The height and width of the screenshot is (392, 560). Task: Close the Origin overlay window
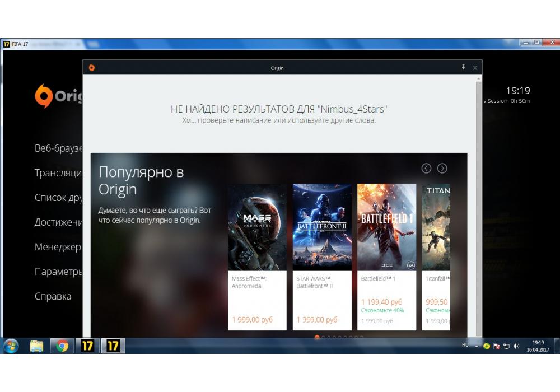point(475,67)
